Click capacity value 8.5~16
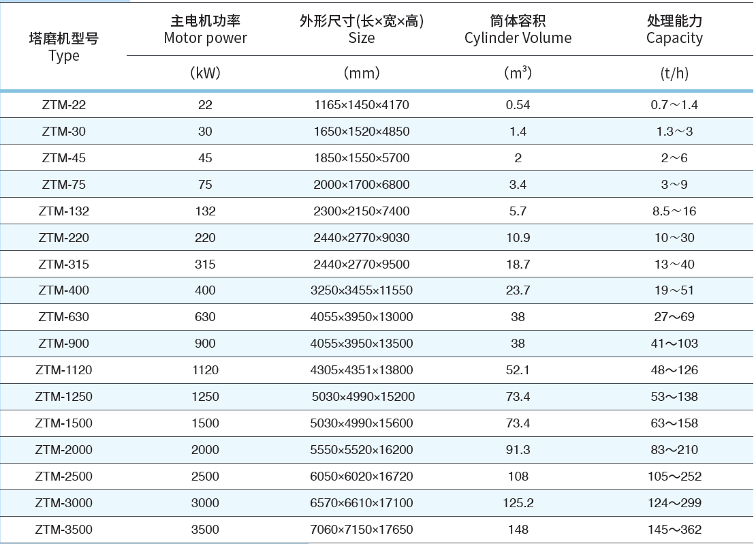This screenshot has width=756, height=544. pyautogui.click(x=674, y=211)
